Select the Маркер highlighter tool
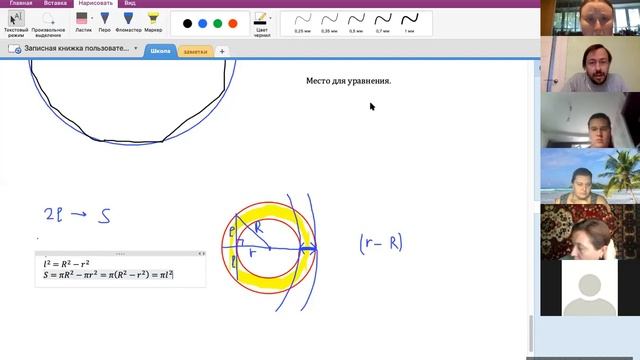The height and width of the screenshot is (360, 640). pos(153,22)
